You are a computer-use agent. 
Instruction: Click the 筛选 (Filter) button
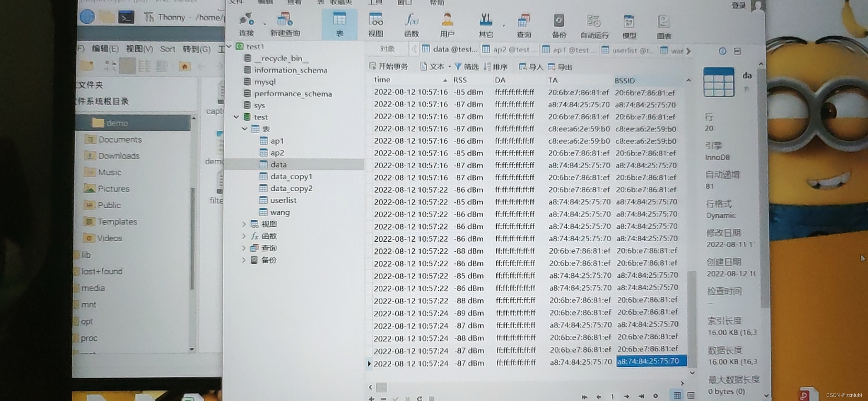tap(467, 67)
